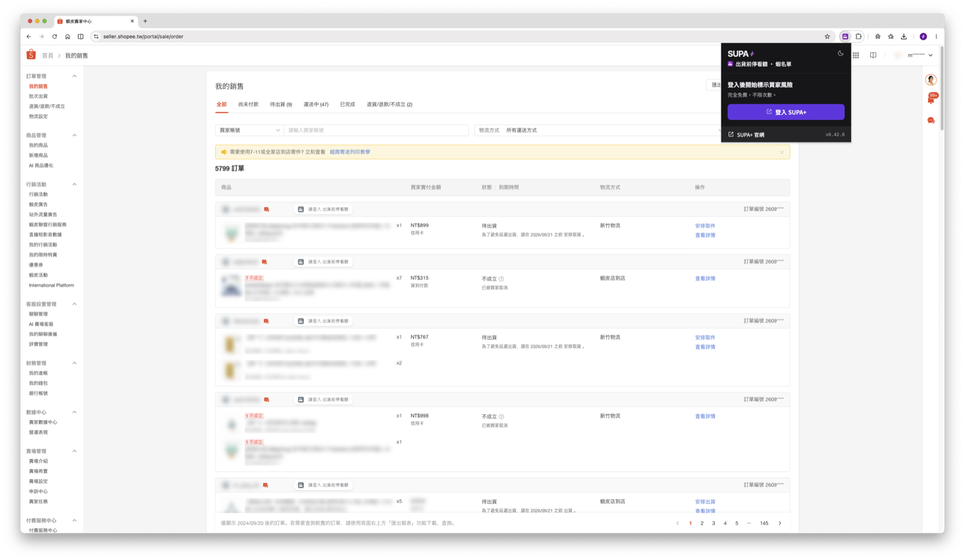Image resolution: width=965 pixels, height=560 pixels.
Task: Go back with the browser back arrow
Action: coord(28,36)
